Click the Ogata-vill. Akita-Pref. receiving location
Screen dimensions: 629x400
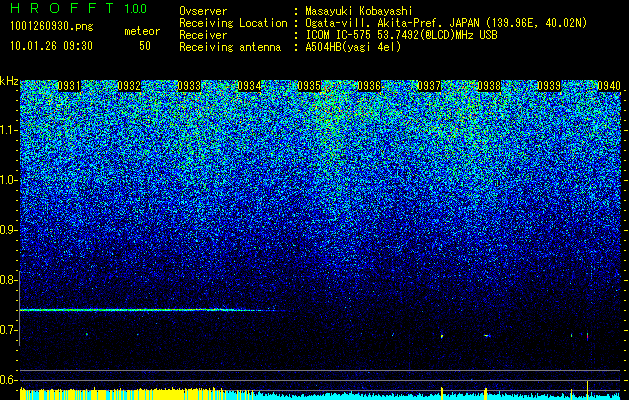(446, 23)
